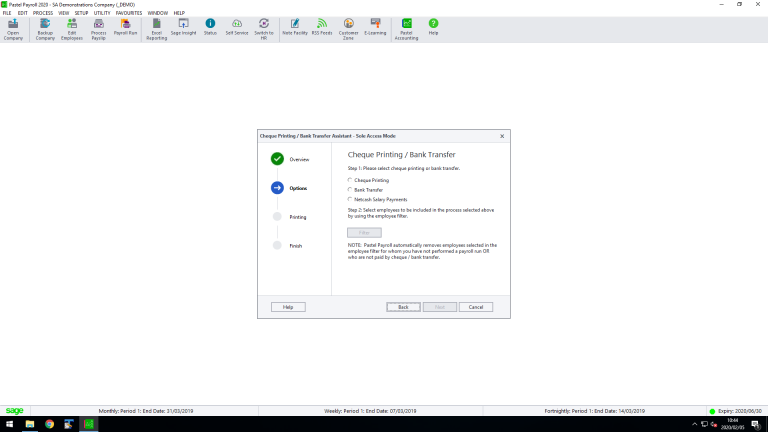The height and width of the screenshot is (432, 768).
Task: Open the Excel Reporting tool
Action: click(x=157, y=29)
